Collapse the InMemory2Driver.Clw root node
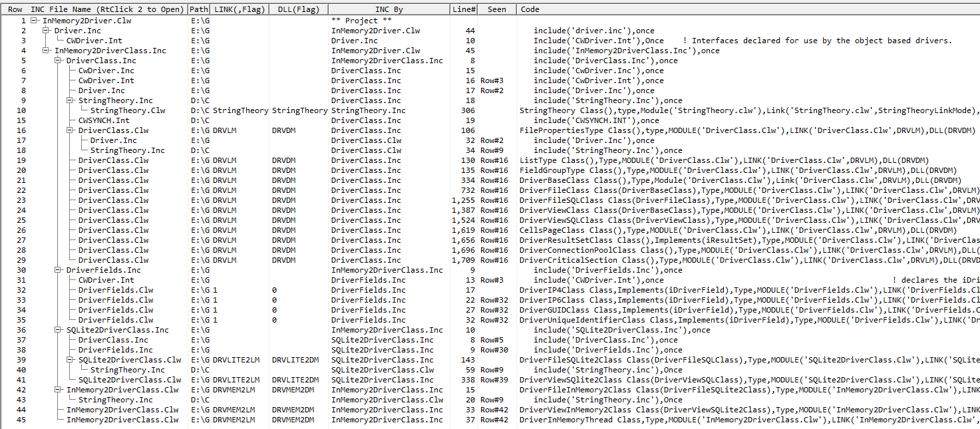Image resolution: width=980 pixels, height=429 pixels. tap(35, 21)
